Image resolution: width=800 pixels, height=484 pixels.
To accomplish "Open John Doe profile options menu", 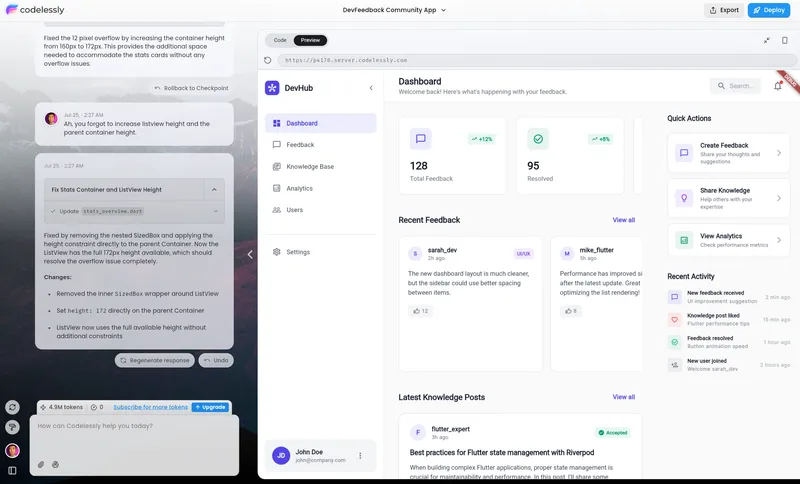I will tap(360, 456).
